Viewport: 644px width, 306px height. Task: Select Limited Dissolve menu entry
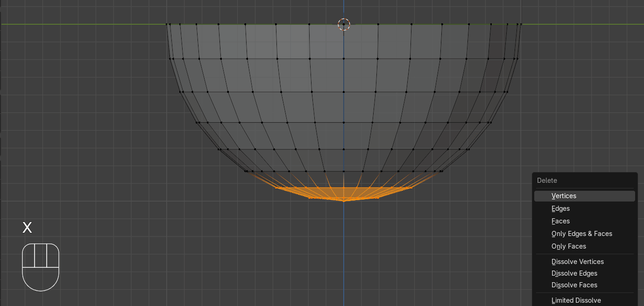576,300
